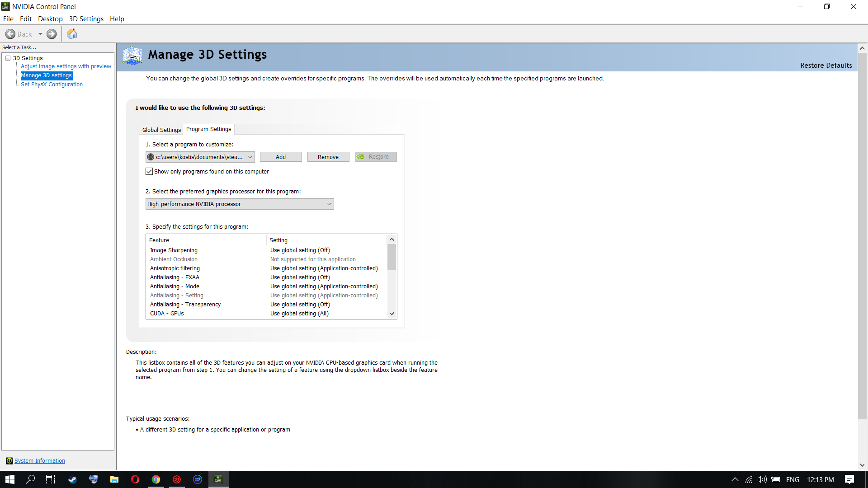Open the Action Center notifications icon
The image size is (868, 488).
[x=849, y=479]
